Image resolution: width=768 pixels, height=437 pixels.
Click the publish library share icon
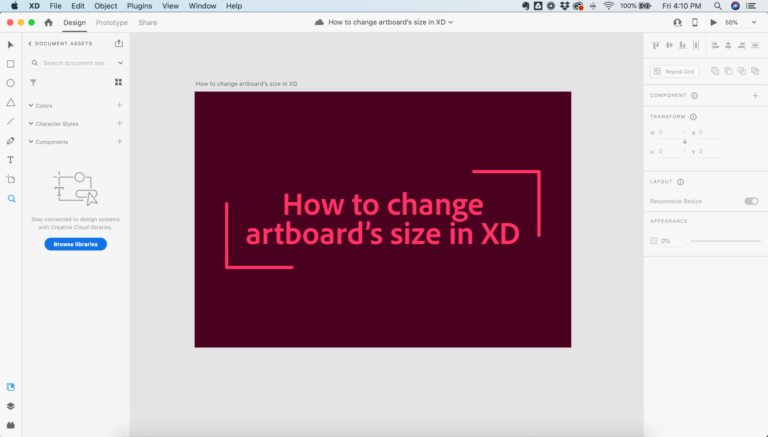tap(119, 43)
